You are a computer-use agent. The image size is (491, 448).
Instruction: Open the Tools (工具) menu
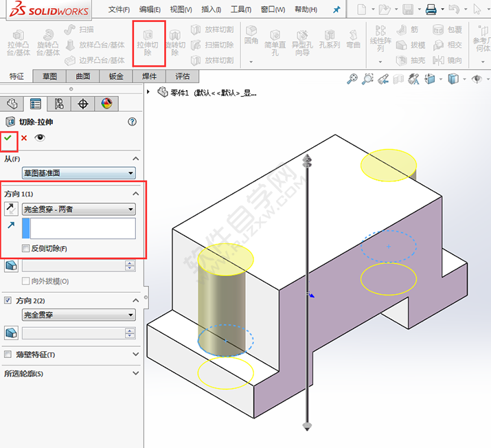241,10
